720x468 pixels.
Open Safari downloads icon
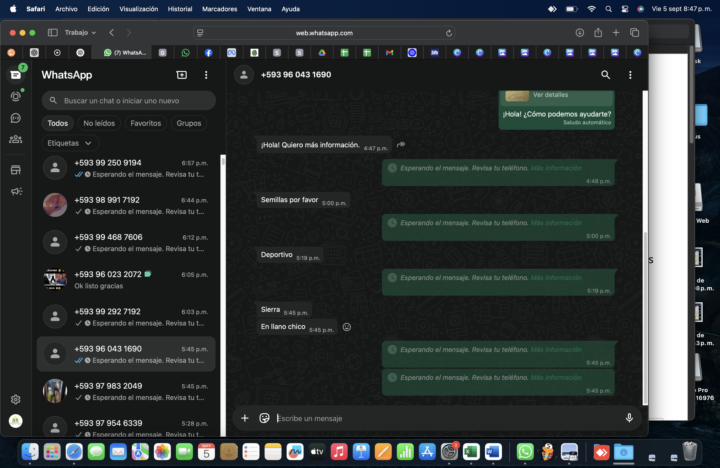[579, 33]
